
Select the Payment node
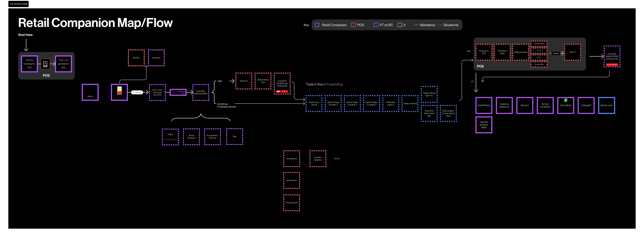525,105
